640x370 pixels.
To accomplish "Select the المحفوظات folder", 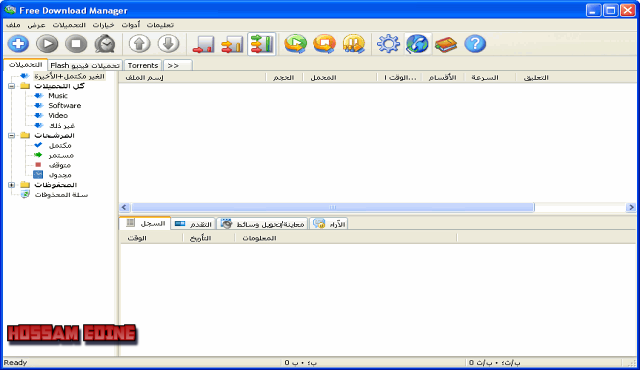I will 56,185.
